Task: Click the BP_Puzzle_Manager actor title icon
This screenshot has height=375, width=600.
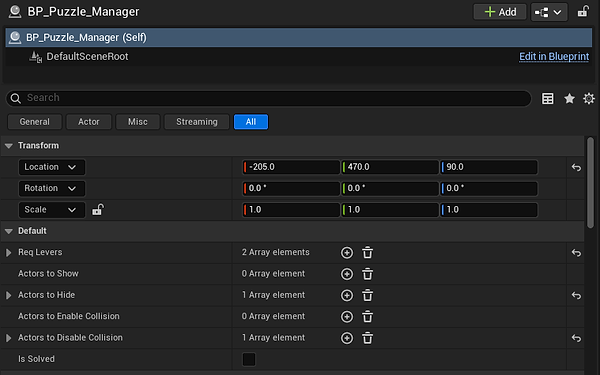Action: click(x=15, y=11)
